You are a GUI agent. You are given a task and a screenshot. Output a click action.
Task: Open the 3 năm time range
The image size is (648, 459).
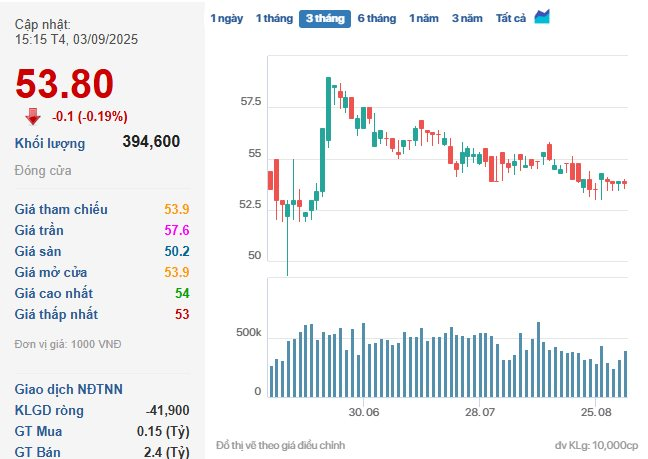tap(466, 19)
